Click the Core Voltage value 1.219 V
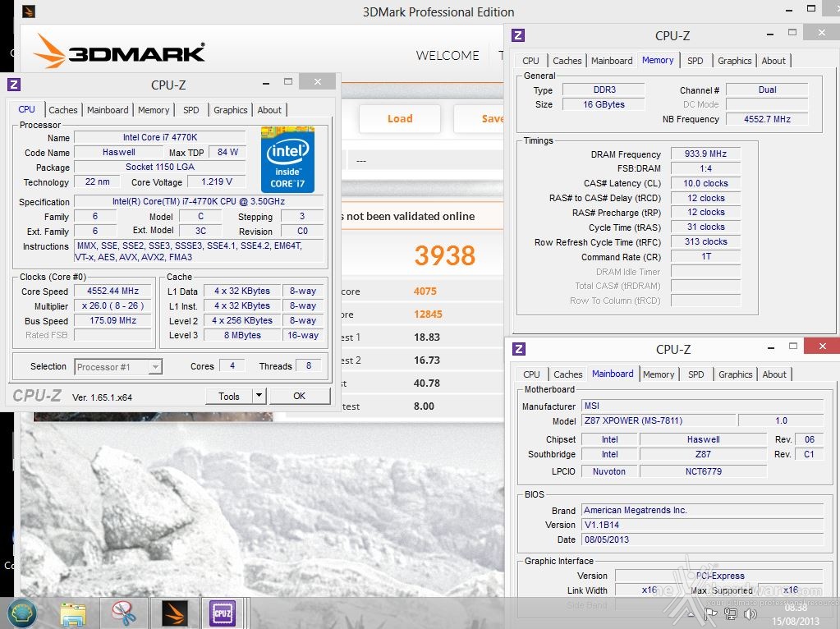 pos(217,181)
